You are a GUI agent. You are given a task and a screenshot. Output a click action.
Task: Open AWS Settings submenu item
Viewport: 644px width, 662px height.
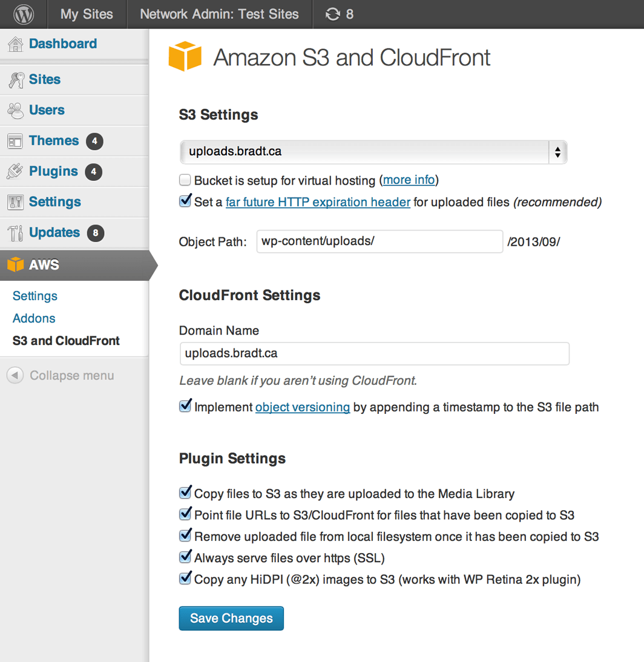(35, 296)
